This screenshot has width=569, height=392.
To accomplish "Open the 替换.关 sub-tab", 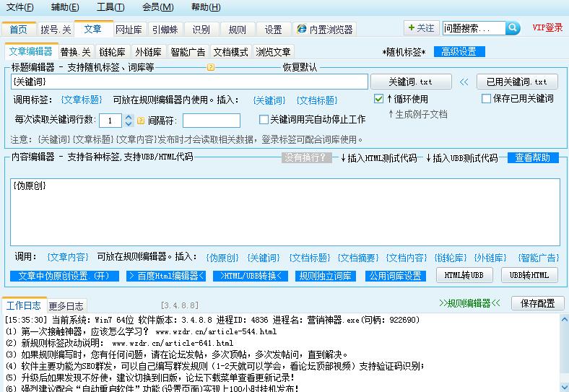I will click(76, 52).
